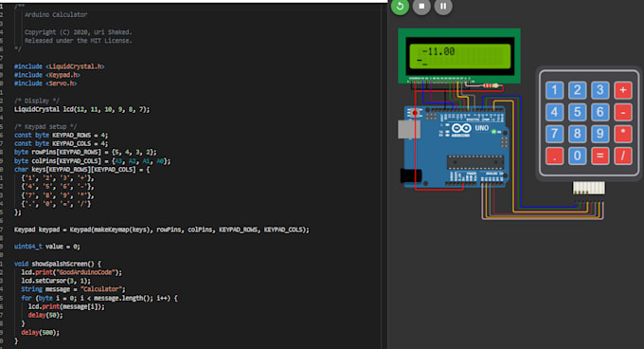Click the Arduino Calculator comment title
The height and width of the screenshot is (349, 644).
click(56, 14)
